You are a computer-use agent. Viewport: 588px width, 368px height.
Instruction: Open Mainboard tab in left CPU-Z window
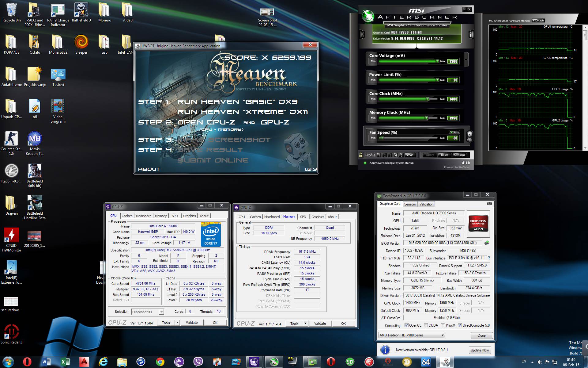(144, 216)
